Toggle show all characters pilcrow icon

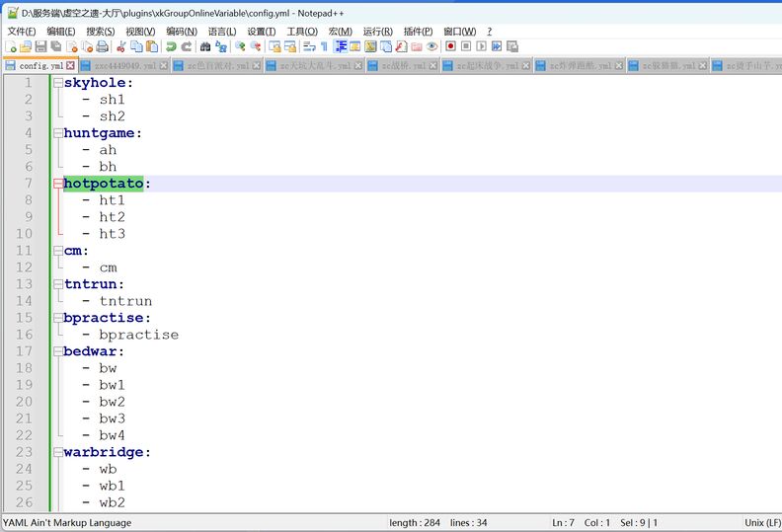324,46
